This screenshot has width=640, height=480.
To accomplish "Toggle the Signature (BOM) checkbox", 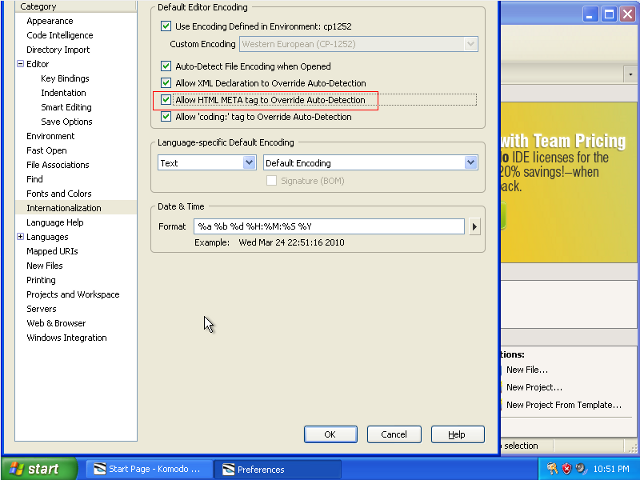I will point(271,181).
